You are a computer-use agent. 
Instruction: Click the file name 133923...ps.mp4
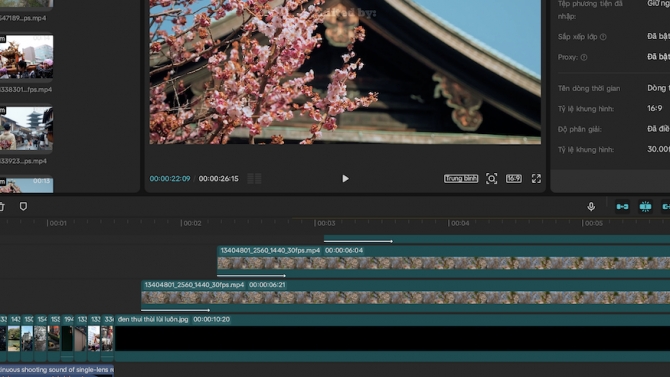click(x=23, y=161)
